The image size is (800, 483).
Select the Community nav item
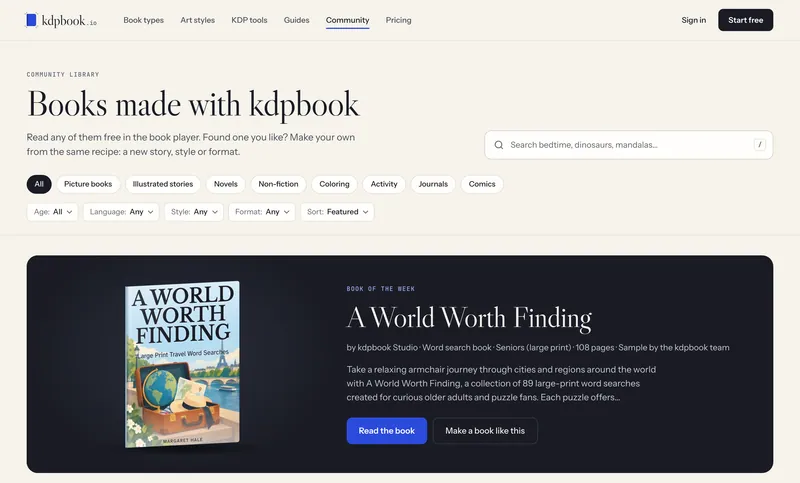347,20
